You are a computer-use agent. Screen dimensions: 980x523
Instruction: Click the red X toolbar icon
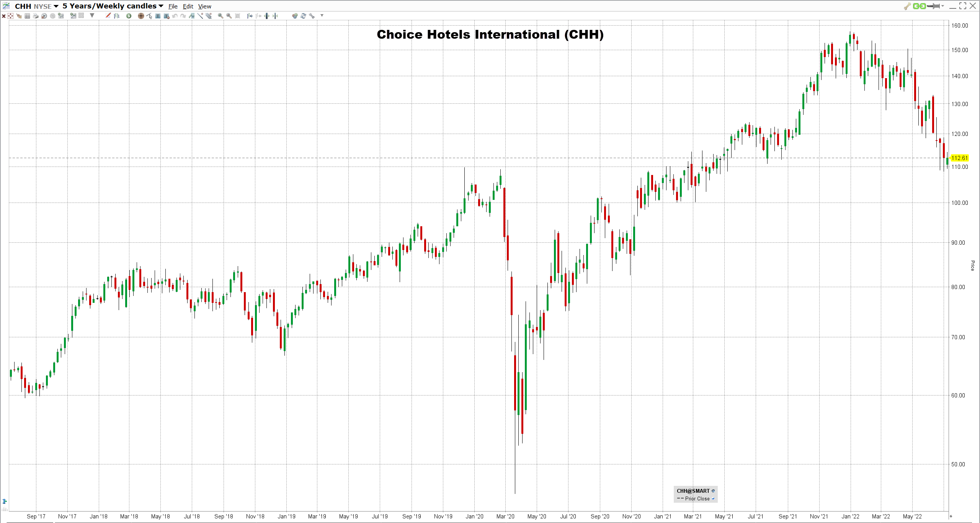click(4, 16)
